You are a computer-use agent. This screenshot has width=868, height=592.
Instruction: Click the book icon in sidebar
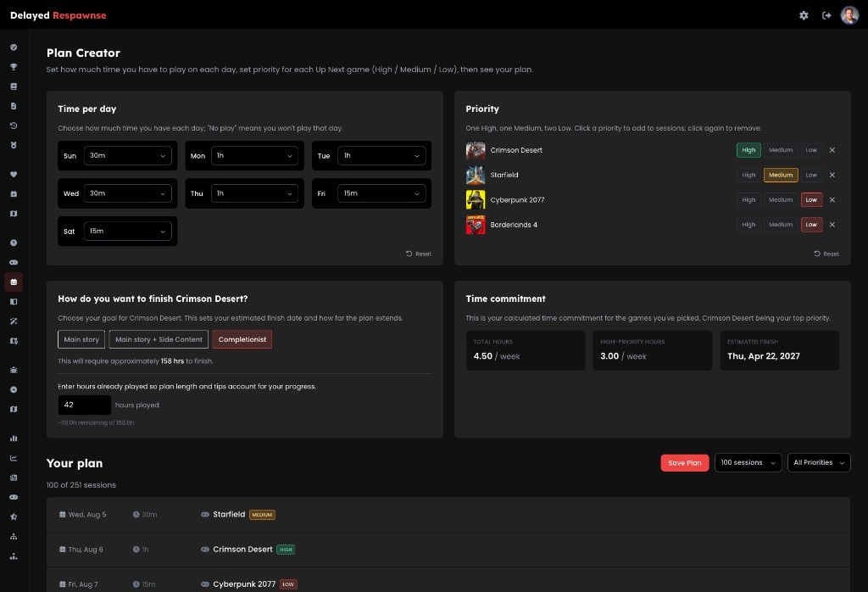tap(14, 87)
